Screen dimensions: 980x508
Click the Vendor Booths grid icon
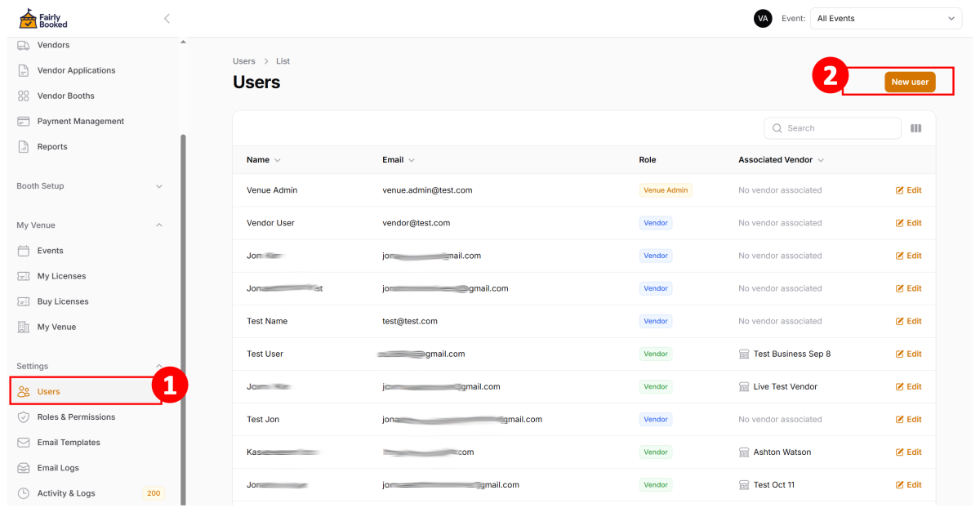[x=24, y=96]
